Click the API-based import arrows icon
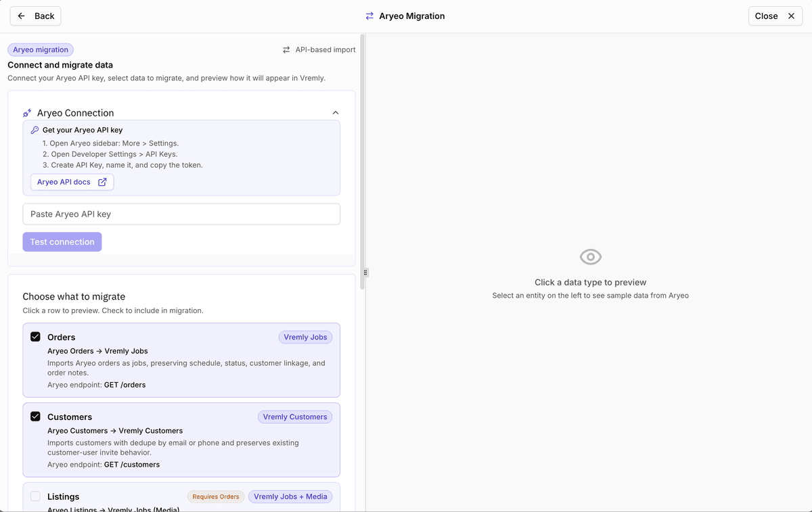This screenshot has height=512, width=812. (x=286, y=49)
